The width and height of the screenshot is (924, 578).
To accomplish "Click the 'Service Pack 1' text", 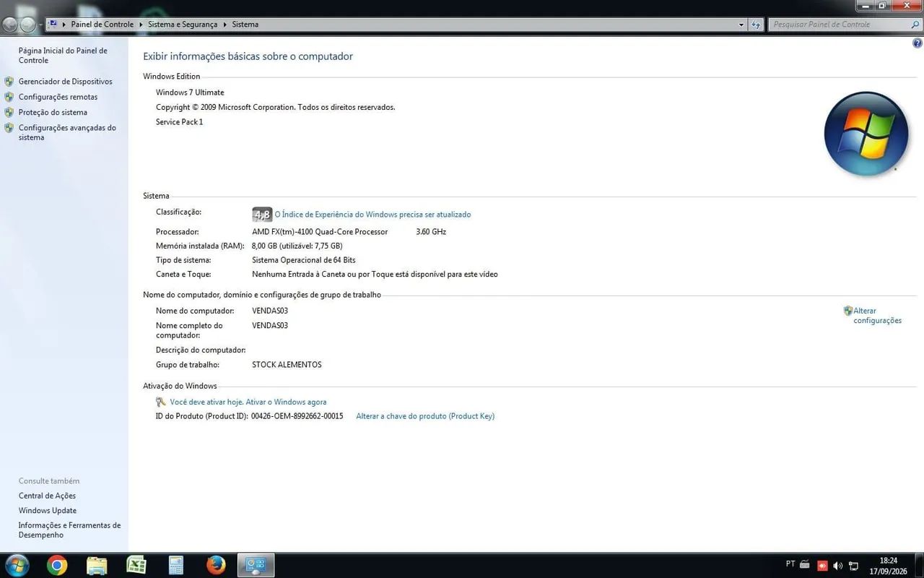I will [179, 122].
